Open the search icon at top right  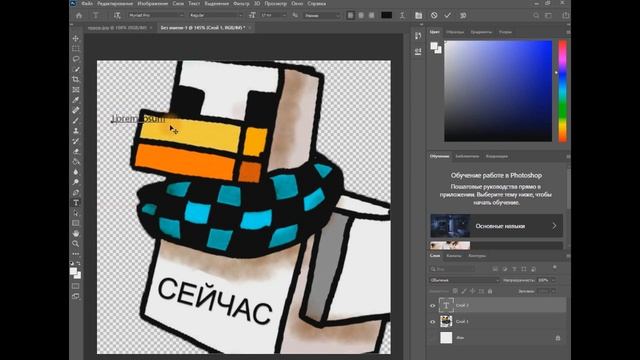(536, 16)
